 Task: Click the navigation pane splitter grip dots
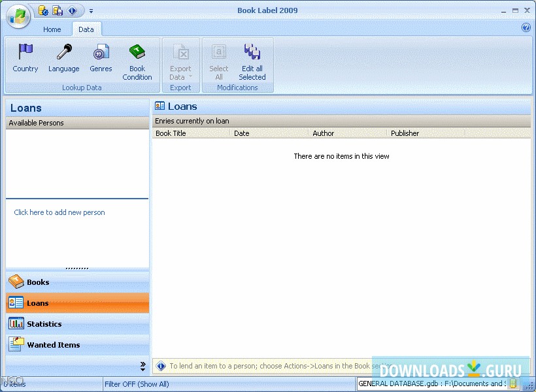[x=77, y=269]
